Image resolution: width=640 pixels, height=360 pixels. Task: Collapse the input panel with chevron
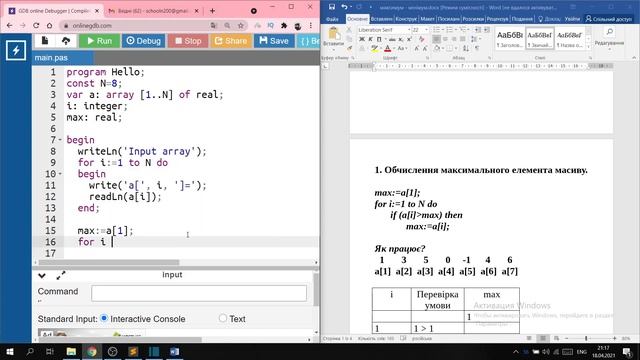(x=42, y=276)
